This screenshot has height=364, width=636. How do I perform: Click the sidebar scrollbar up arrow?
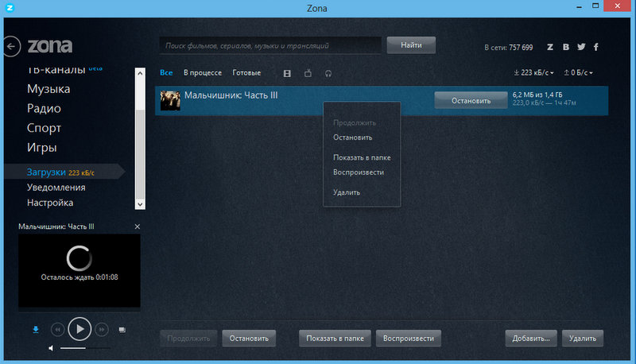point(140,73)
